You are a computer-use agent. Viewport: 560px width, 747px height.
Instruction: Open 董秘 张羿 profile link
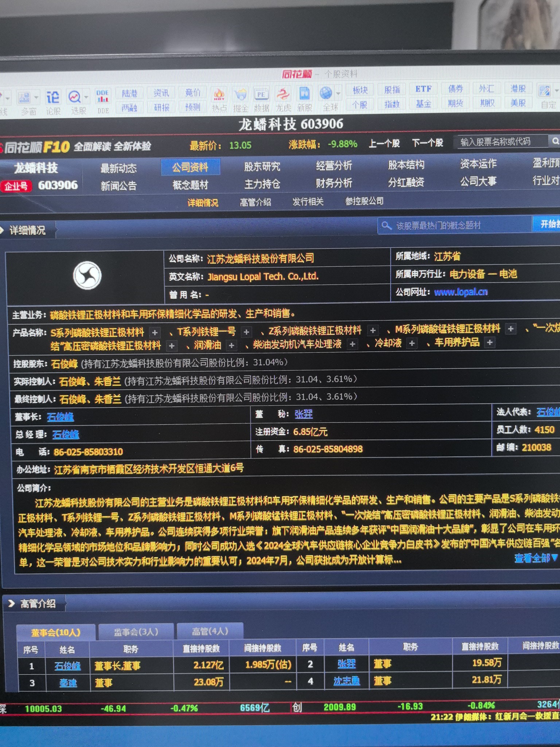(x=304, y=414)
